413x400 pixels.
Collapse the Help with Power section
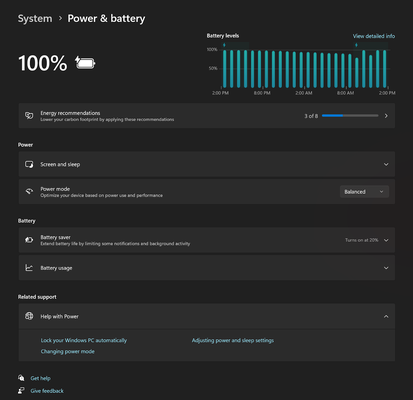pos(386,316)
